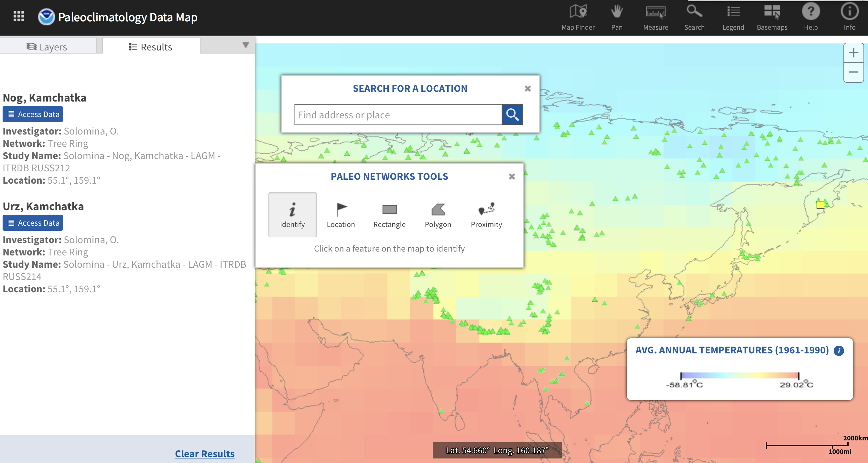Access Data for Nog, Kamchatka study

click(33, 114)
